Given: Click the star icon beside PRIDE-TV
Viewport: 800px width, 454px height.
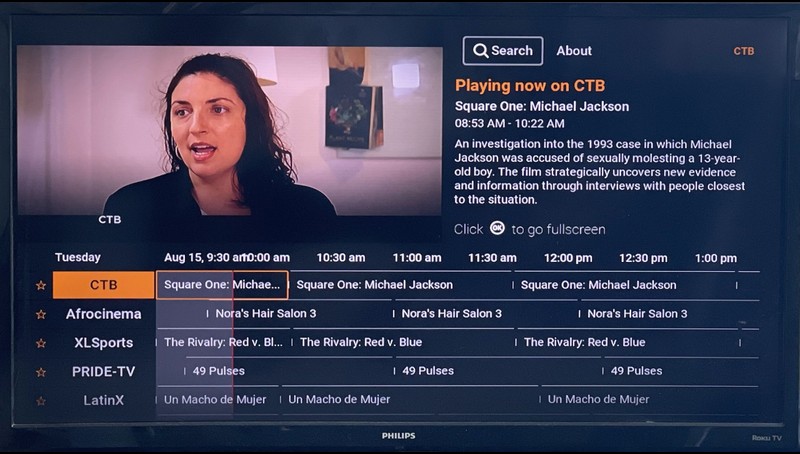Looking at the screenshot, I should [41, 372].
